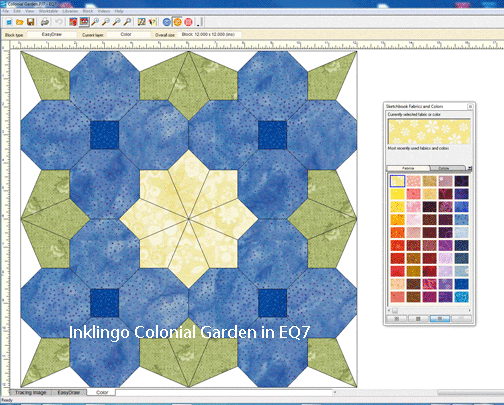Click the third magnifier icon
Viewport: 504px width, 405px height.
(x=116, y=22)
